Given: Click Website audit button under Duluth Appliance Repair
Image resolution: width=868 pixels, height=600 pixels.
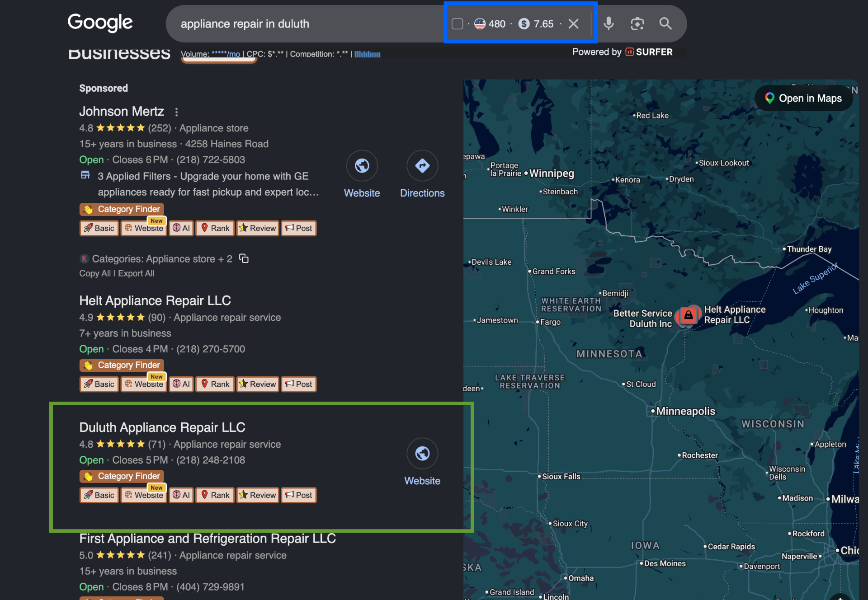Looking at the screenshot, I should click(x=144, y=495).
